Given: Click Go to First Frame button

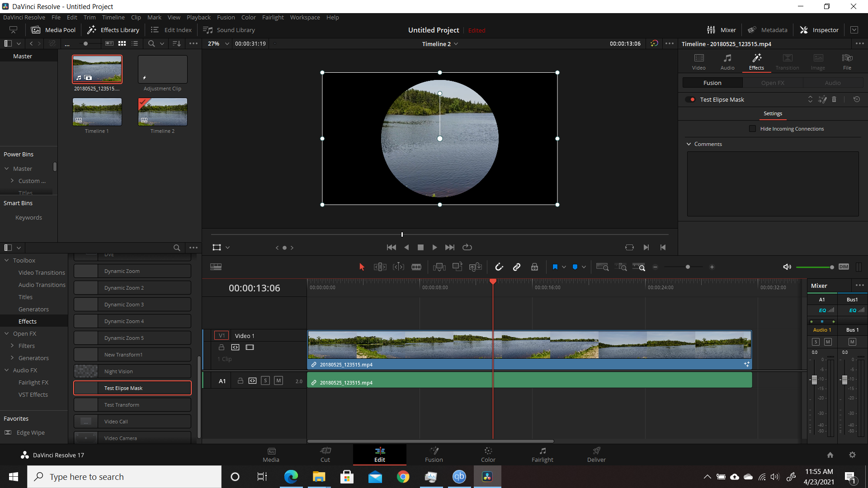Looking at the screenshot, I should 392,248.
